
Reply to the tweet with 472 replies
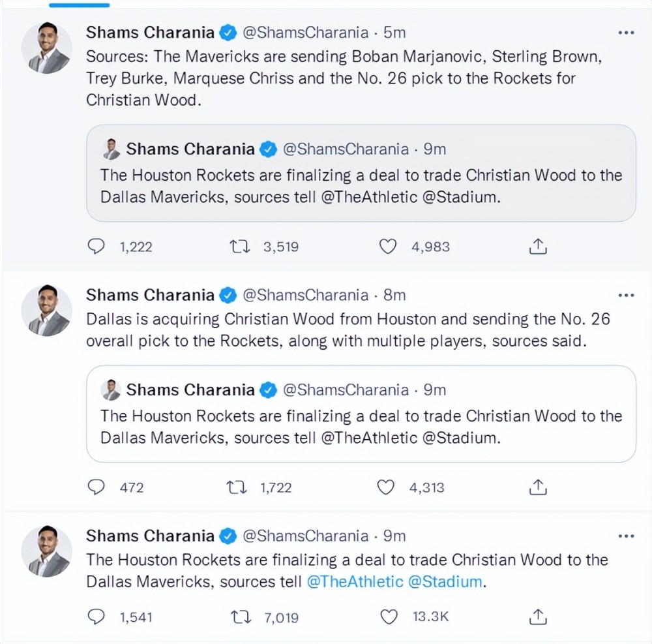96,487
